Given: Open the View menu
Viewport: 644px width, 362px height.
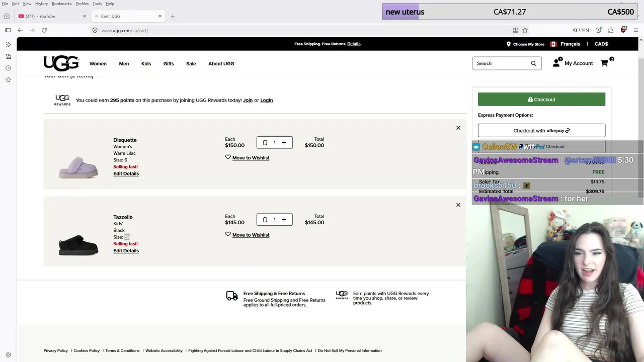Looking at the screenshot, I should [x=27, y=4].
